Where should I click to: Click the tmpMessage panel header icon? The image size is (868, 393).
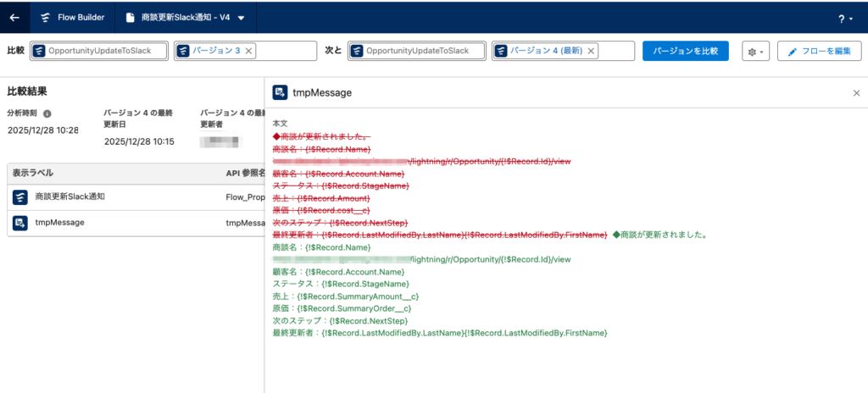point(279,92)
